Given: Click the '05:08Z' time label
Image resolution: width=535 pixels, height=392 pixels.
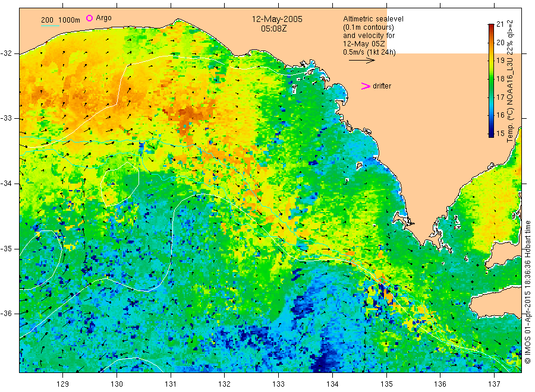Looking at the screenshot, I should tap(273, 29).
